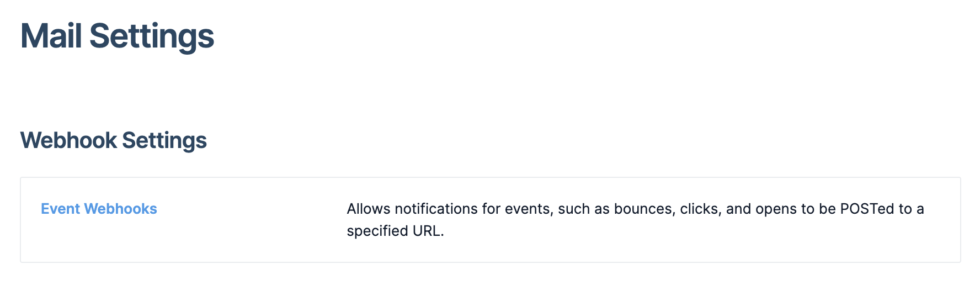Click the Webhook Settings section heading

113,140
